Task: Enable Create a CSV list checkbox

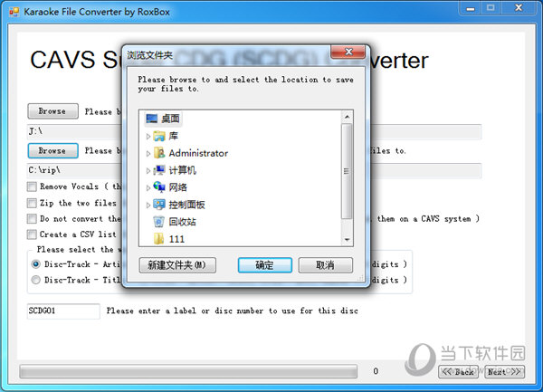Action: 32,234
